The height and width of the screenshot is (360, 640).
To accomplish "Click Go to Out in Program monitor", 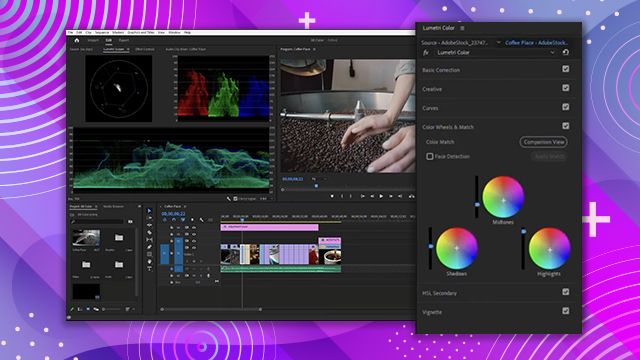I will (400, 196).
